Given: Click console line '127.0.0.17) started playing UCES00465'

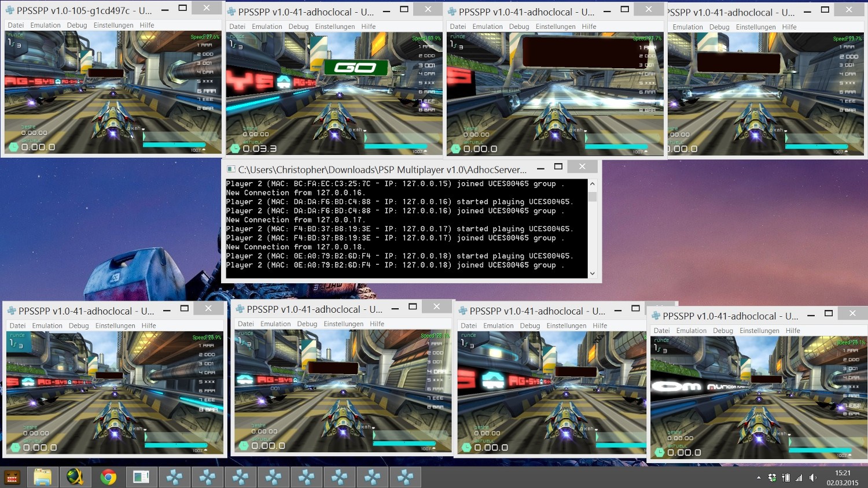Looking at the screenshot, I should click(399, 229).
